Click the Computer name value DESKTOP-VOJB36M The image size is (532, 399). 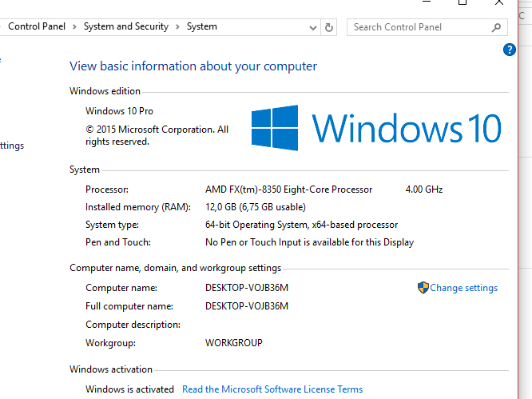point(247,288)
